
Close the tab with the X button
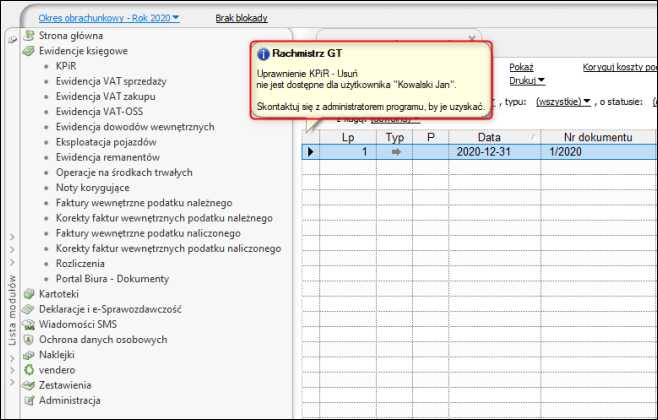click(472, 38)
